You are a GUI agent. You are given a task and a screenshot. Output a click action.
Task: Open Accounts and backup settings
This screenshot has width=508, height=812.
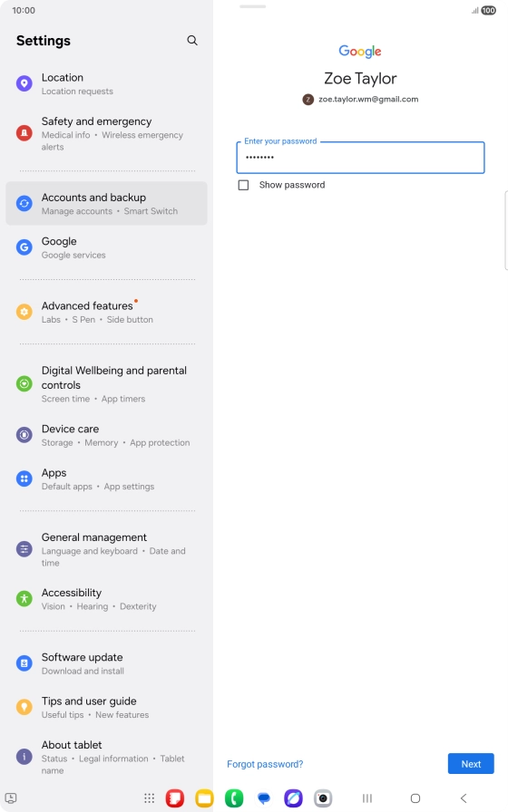(106, 204)
